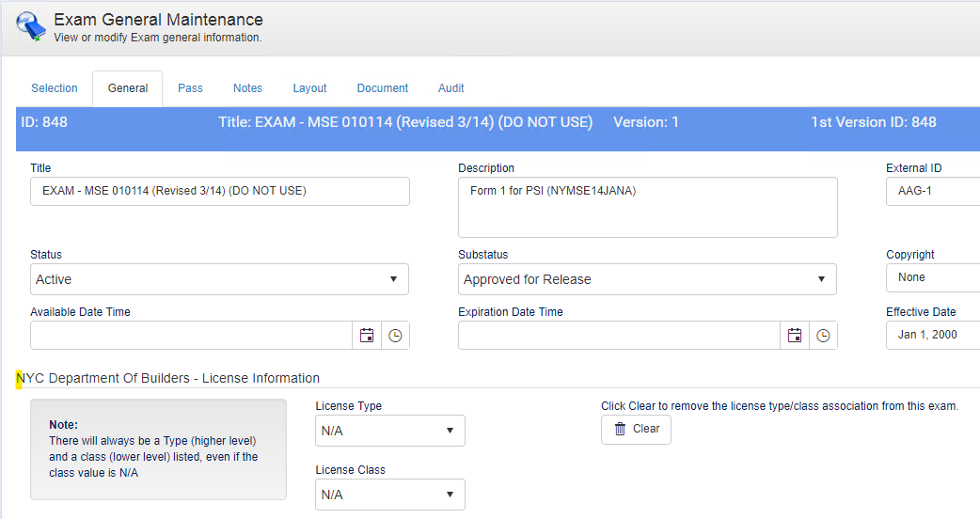Screen dimensions: 980x519
Task: Open the Notes tab
Action: (247, 88)
